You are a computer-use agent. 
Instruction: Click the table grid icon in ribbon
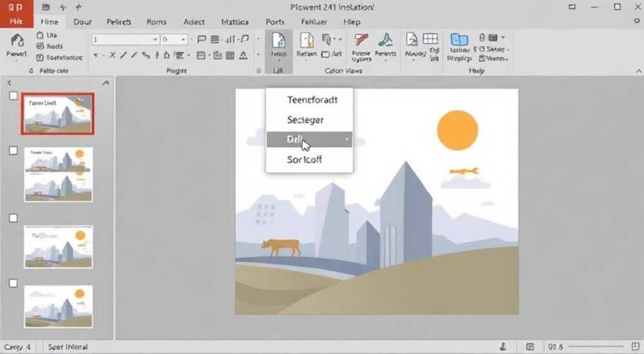[x=430, y=39]
